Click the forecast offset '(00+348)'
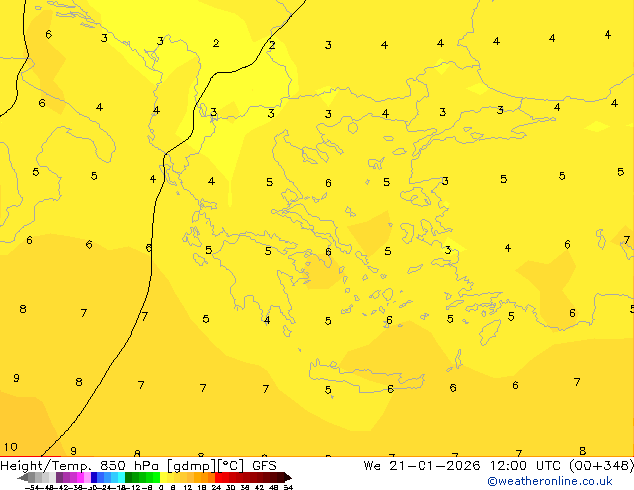Image resolution: width=634 pixels, height=490 pixels. click(602, 466)
